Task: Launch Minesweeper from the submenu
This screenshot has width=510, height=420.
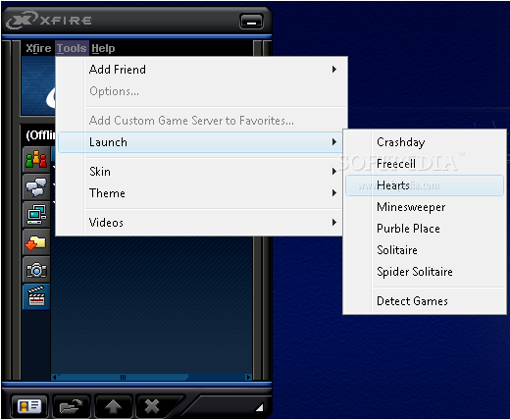Action: (x=425, y=207)
